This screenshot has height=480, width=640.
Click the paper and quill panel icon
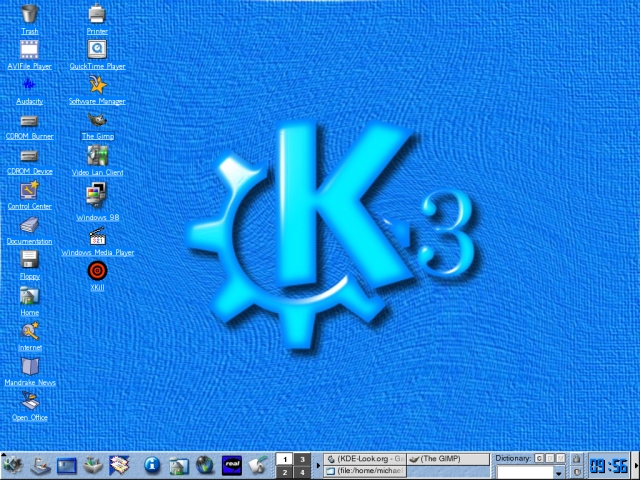[258, 466]
